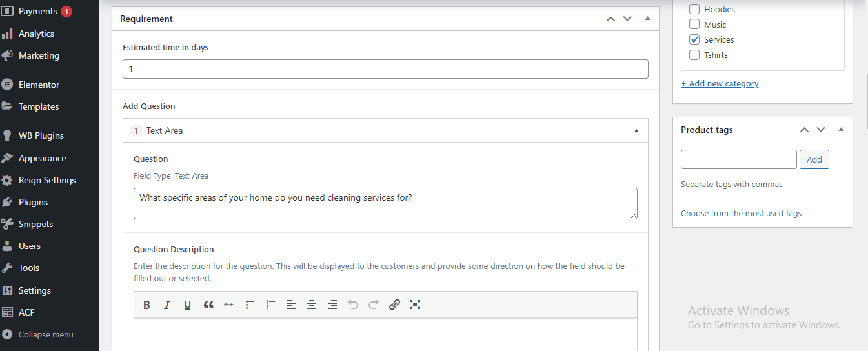The height and width of the screenshot is (351, 868).
Task: Go to WB Plugins in sidebar
Action: (x=41, y=135)
